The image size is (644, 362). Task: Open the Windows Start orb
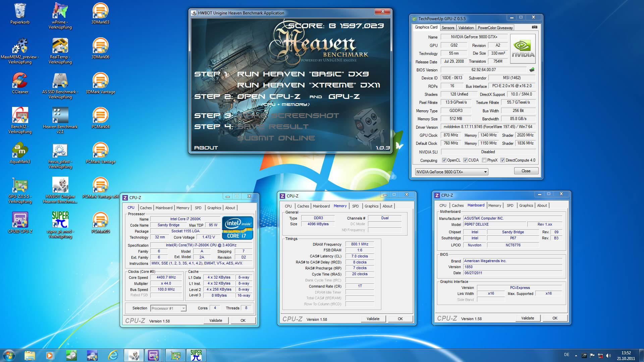pos(9,355)
